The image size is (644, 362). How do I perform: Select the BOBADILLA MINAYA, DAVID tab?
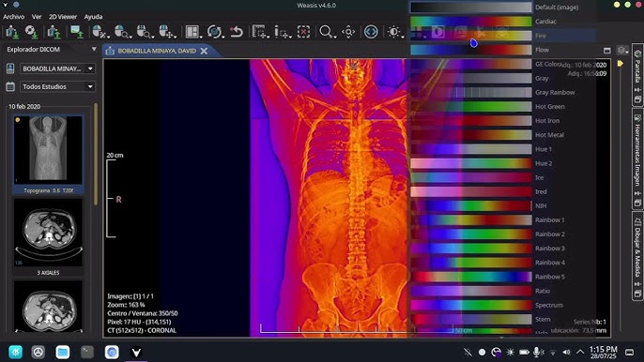[x=157, y=51]
